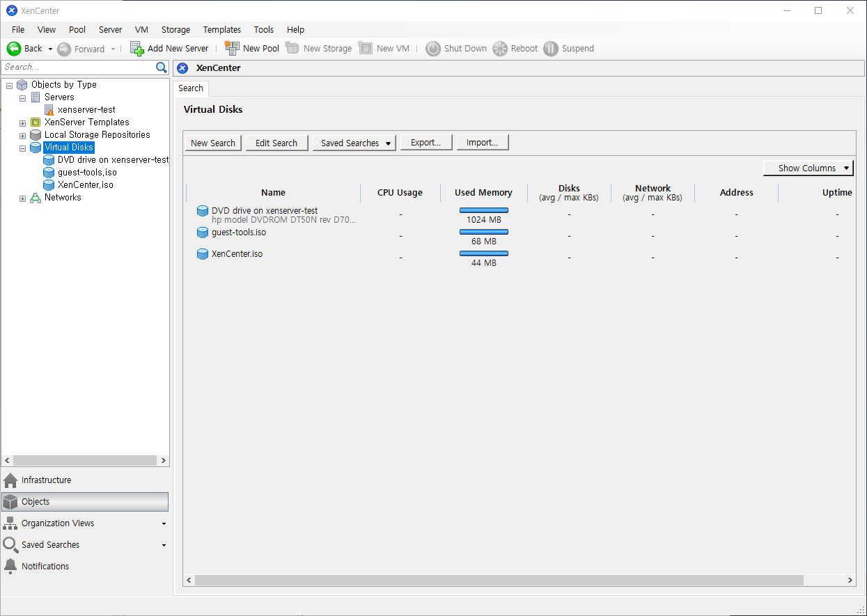Click the green Back arrow icon
867x616 pixels.
click(x=14, y=49)
